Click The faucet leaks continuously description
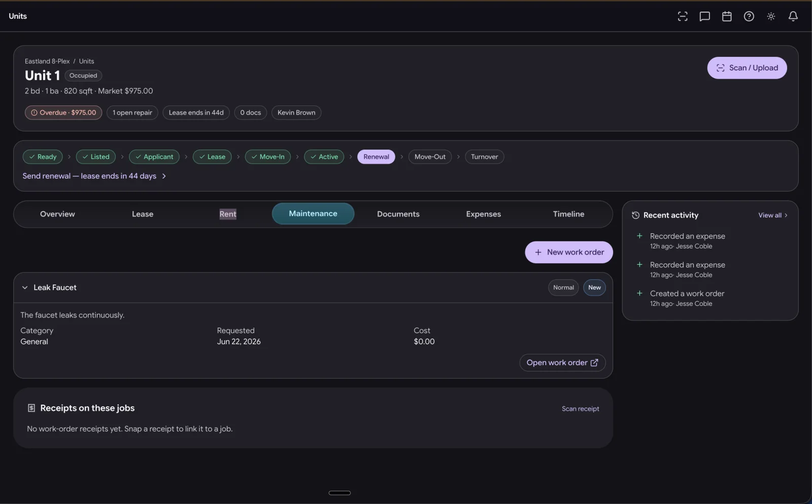The image size is (812, 504). click(x=72, y=315)
